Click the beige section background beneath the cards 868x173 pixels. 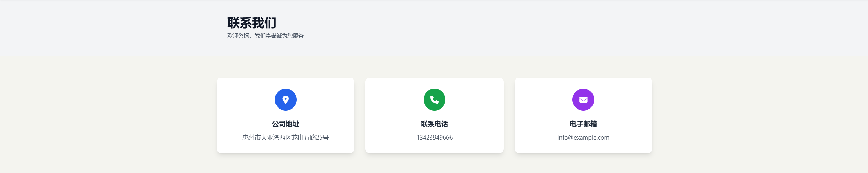coord(435,163)
